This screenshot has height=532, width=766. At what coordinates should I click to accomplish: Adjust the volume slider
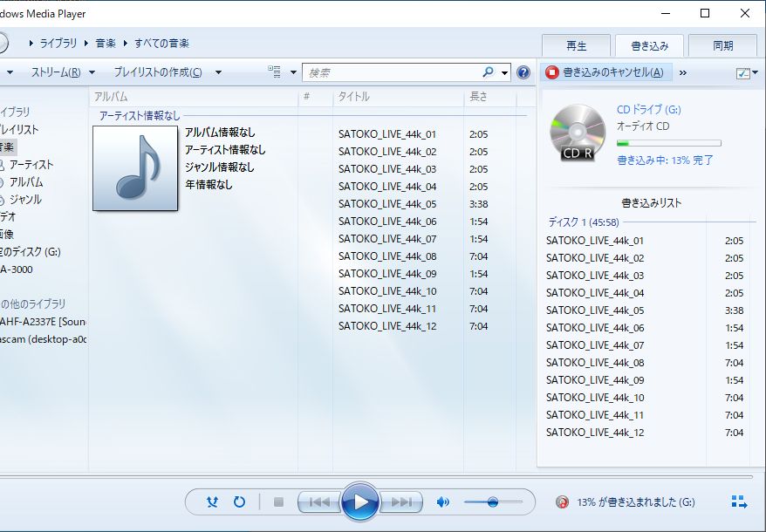point(493,501)
